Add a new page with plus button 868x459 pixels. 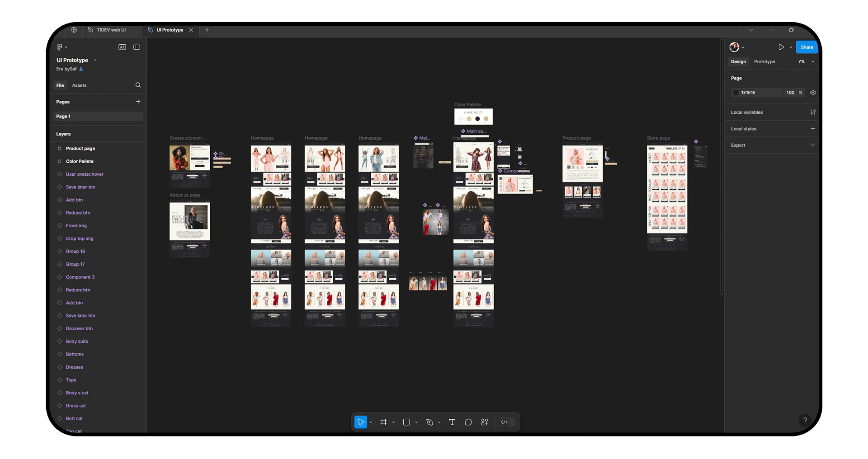[x=138, y=102]
